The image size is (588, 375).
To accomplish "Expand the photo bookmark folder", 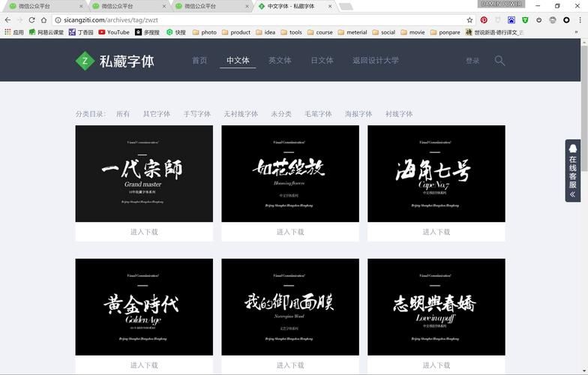I will point(204,32).
